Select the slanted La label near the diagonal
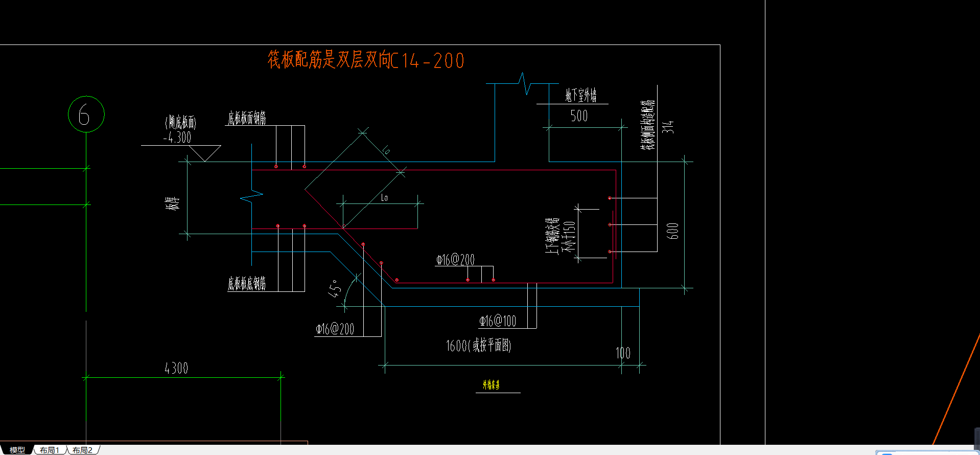This screenshot has width=980, height=455. click(x=386, y=150)
